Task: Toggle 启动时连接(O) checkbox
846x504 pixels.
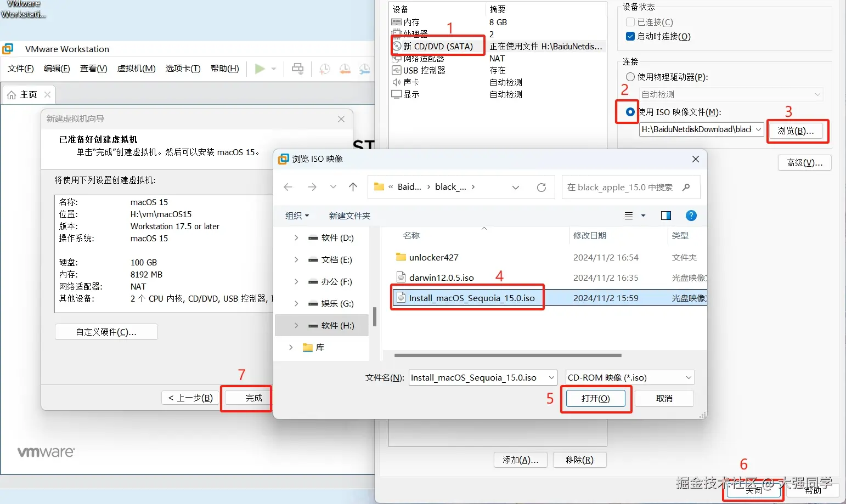Action: click(630, 36)
